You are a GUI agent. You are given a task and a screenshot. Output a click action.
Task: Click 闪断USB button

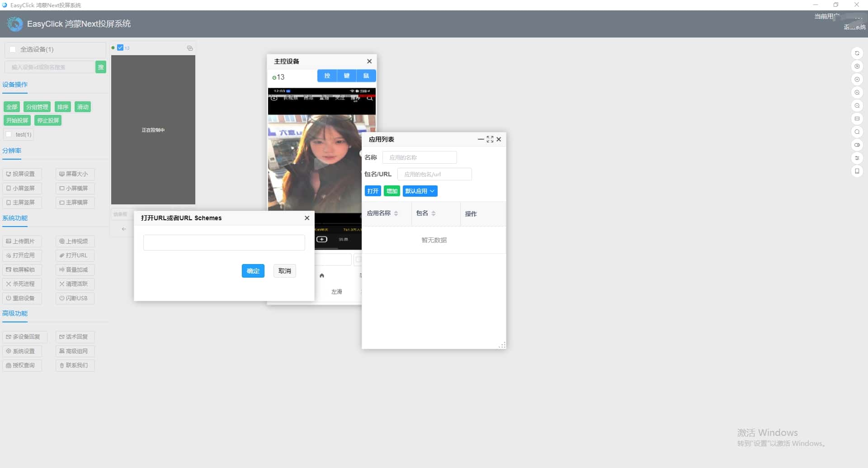pos(75,298)
